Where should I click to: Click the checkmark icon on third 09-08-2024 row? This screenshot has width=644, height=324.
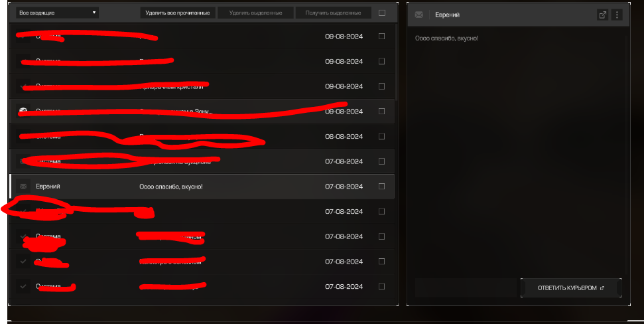pos(23,86)
